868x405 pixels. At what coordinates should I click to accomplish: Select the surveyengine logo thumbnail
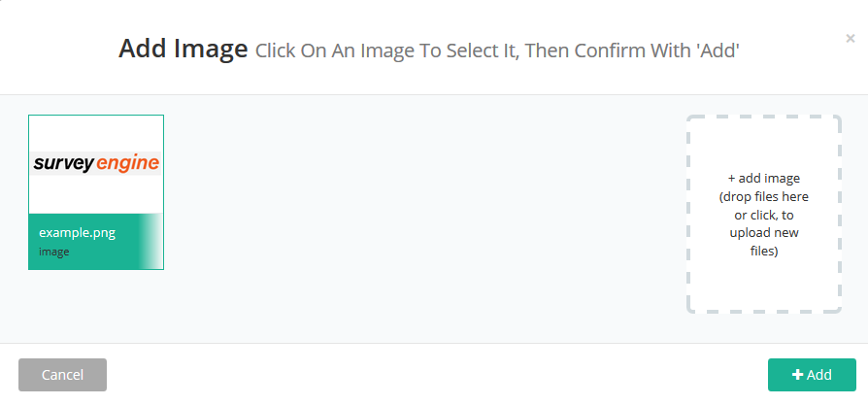point(96,163)
